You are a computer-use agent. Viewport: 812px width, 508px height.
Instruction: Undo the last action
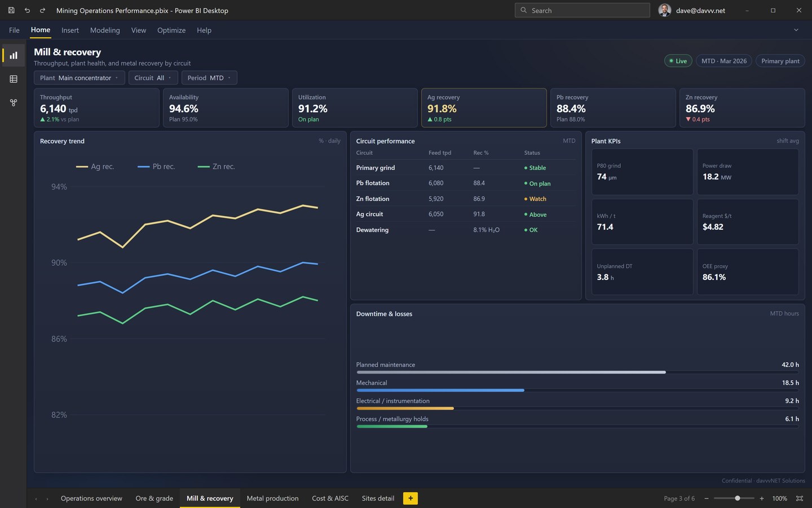pos(27,10)
